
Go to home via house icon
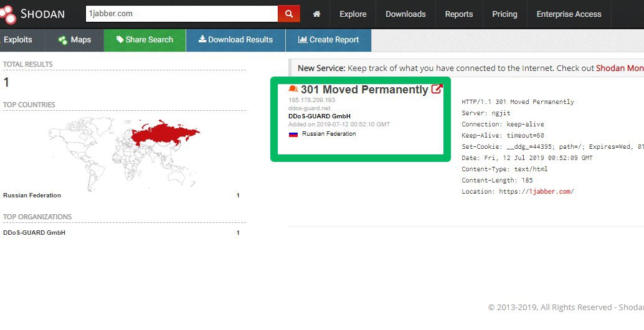(x=316, y=14)
